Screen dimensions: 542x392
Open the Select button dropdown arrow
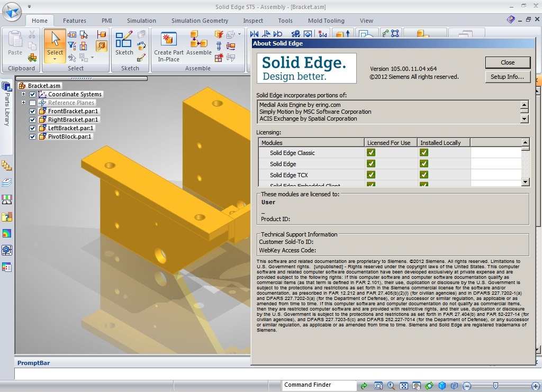55,59
